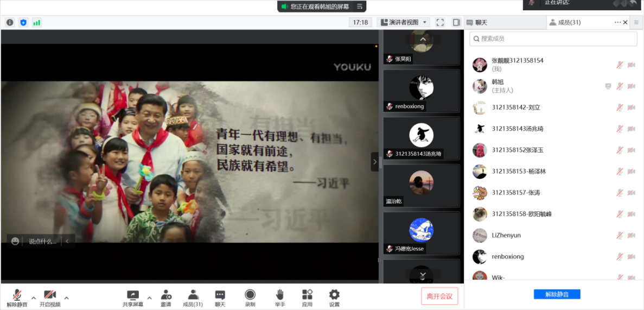Expand share options arrow beside 共享屏幕
Image resolution: width=644 pixels, height=310 pixels.
coord(150,298)
